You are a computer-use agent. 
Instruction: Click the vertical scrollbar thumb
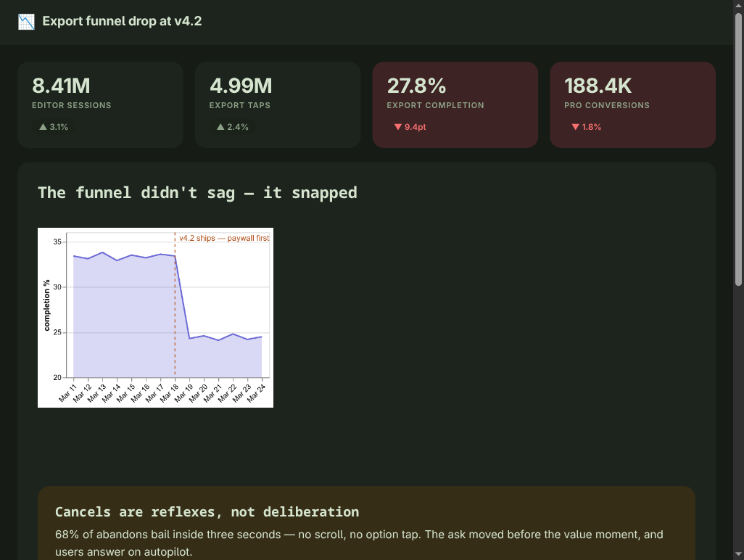click(x=738, y=149)
